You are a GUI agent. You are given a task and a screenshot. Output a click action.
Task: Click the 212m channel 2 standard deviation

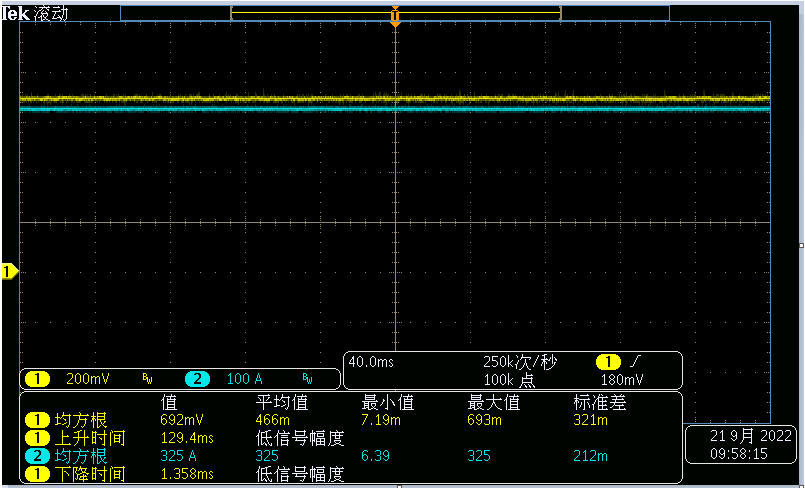[590, 456]
